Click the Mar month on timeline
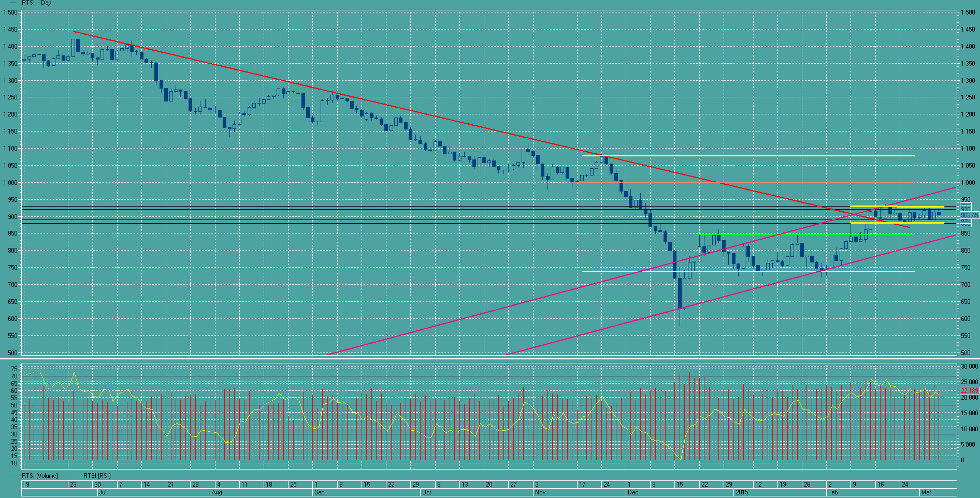Viewport: 980px width, 498px height. click(x=926, y=492)
